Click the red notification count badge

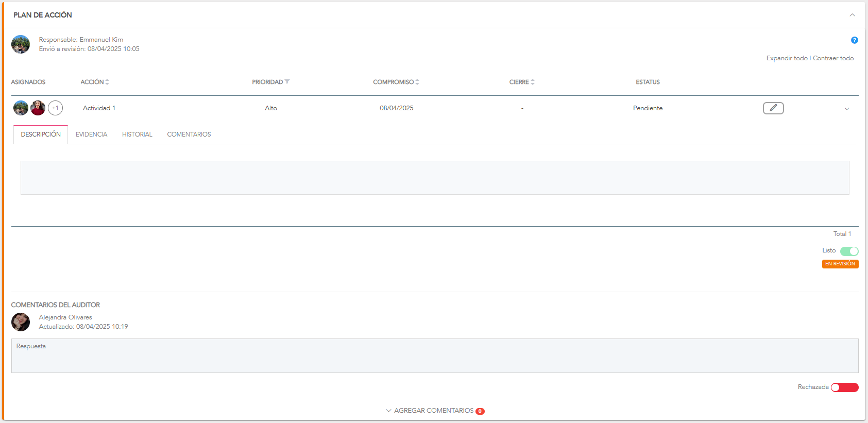(x=480, y=411)
